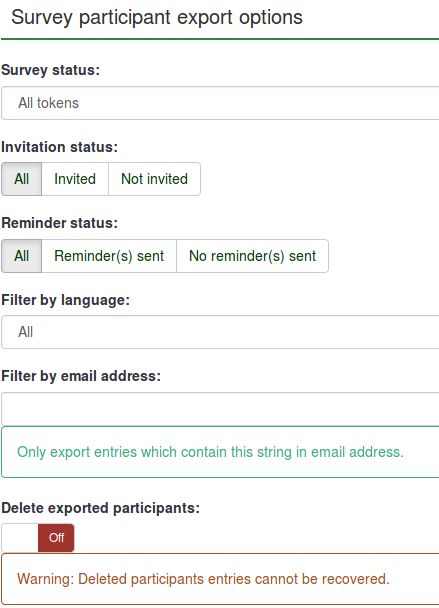The image size is (439, 608).
Task: Focus the Filter by email address field
Action: point(220,409)
